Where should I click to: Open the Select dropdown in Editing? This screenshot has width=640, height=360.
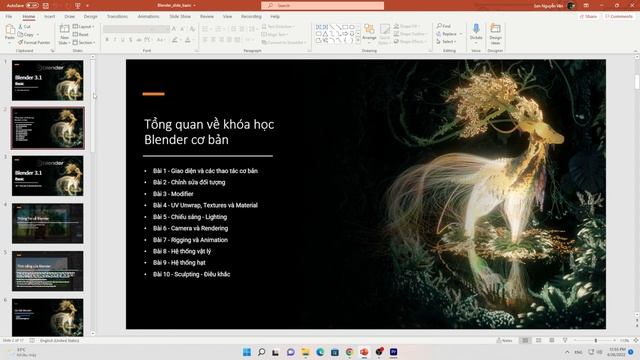pyautogui.click(x=446, y=42)
